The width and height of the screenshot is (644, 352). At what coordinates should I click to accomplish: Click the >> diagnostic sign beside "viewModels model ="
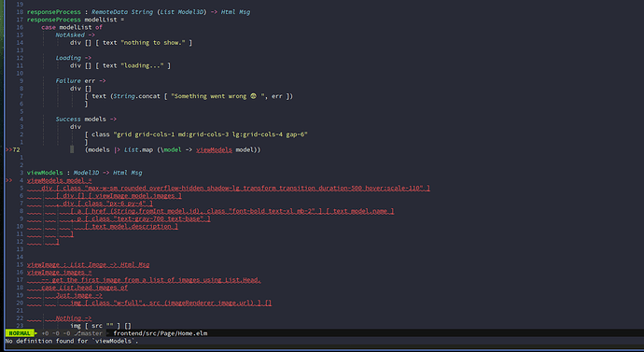click(x=8, y=180)
